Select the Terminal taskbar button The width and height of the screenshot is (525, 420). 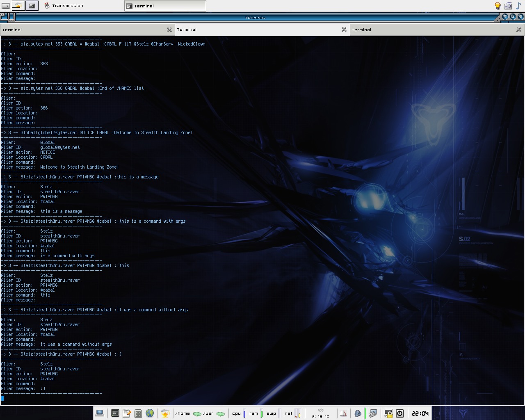165,6
